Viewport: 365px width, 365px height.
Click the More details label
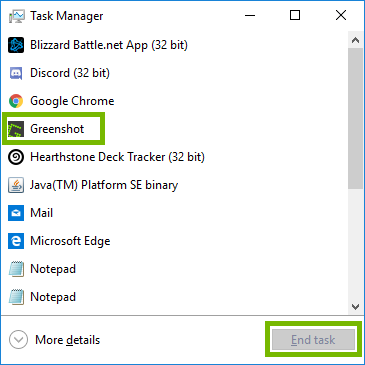pyautogui.click(x=67, y=340)
